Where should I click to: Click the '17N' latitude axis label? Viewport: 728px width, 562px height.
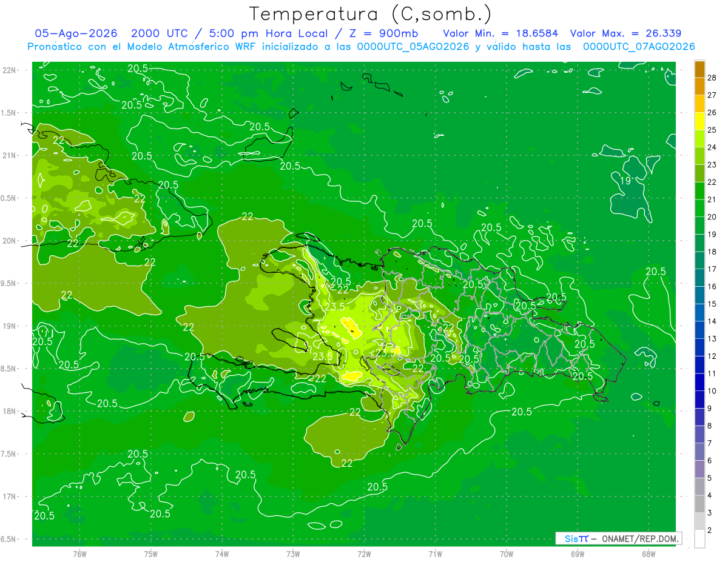click(x=10, y=497)
